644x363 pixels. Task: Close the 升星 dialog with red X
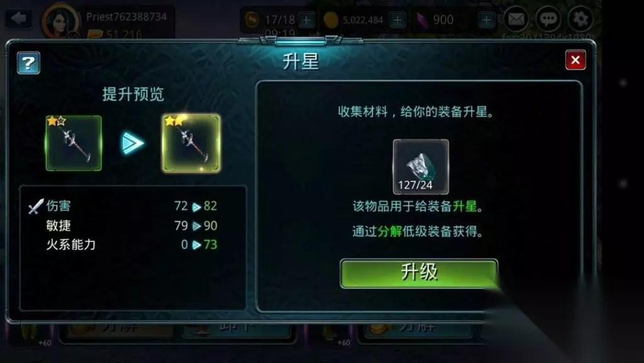pyautogui.click(x=575, y=60)
